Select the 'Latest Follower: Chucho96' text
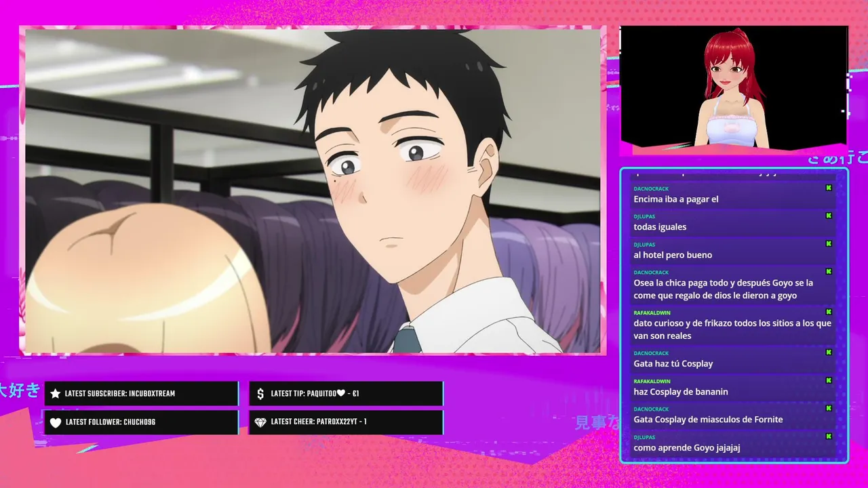The height and width of the screenshot is (488, 868). click(111, 422)
